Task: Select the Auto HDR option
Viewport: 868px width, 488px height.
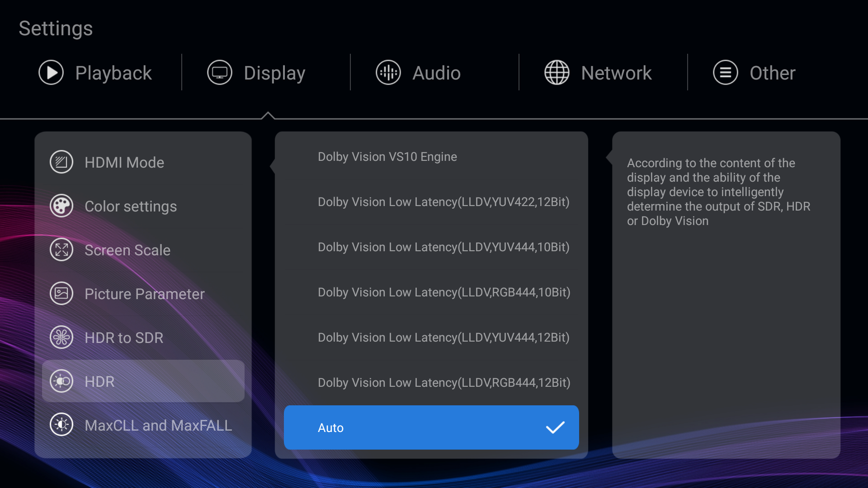Action: [431, 427]
